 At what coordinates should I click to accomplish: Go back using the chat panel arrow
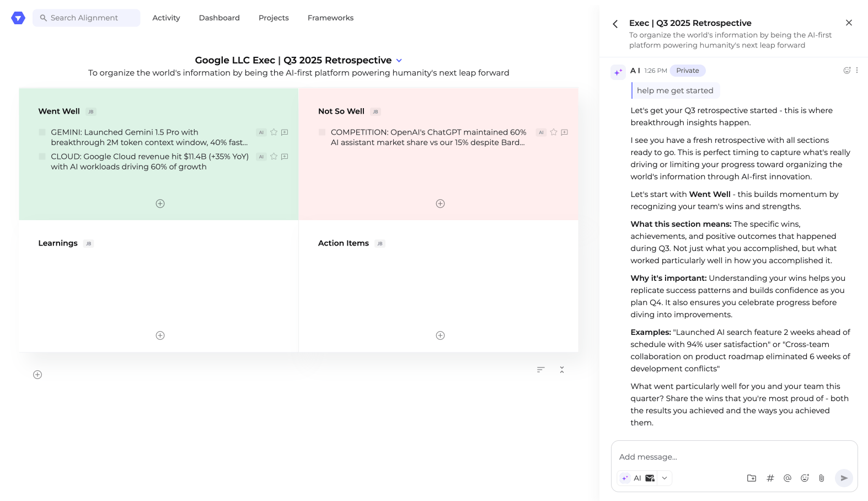tap(615, 24)
